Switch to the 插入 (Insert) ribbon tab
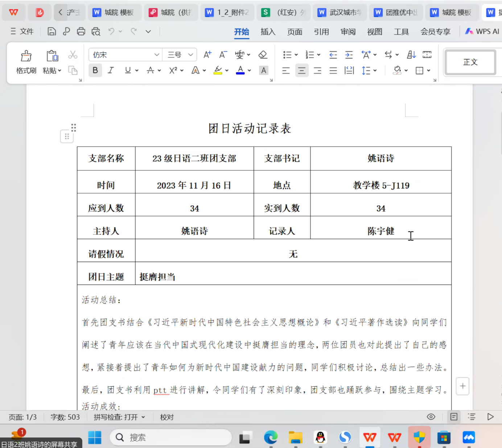Viewport: 502px width, 448px height. [x=268, y=32]
